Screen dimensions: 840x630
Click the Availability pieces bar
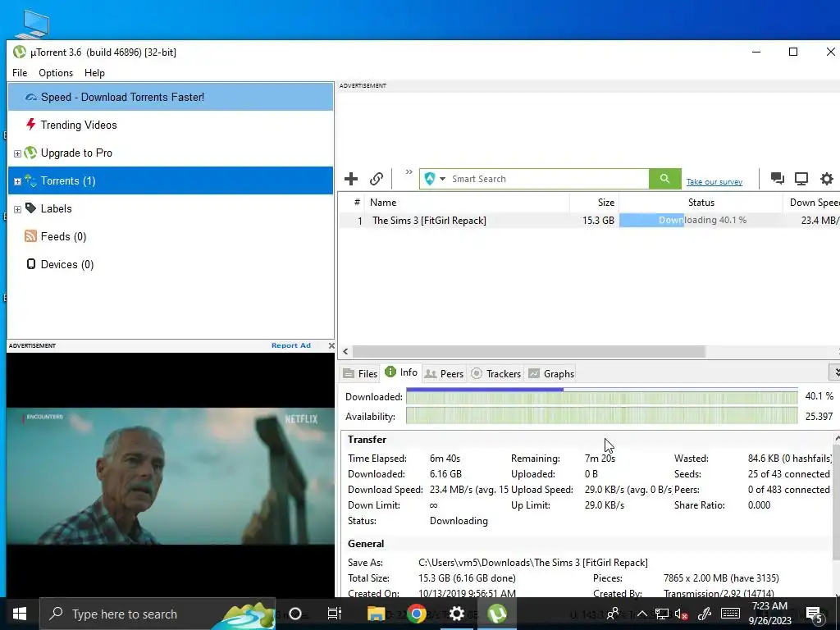click(601, 416)
